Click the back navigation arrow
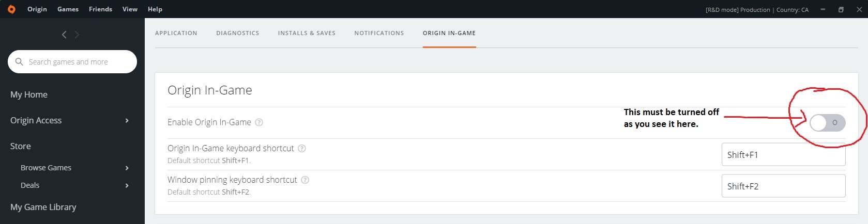Screen dimensions: 868x224 click(x=64, y=35)
